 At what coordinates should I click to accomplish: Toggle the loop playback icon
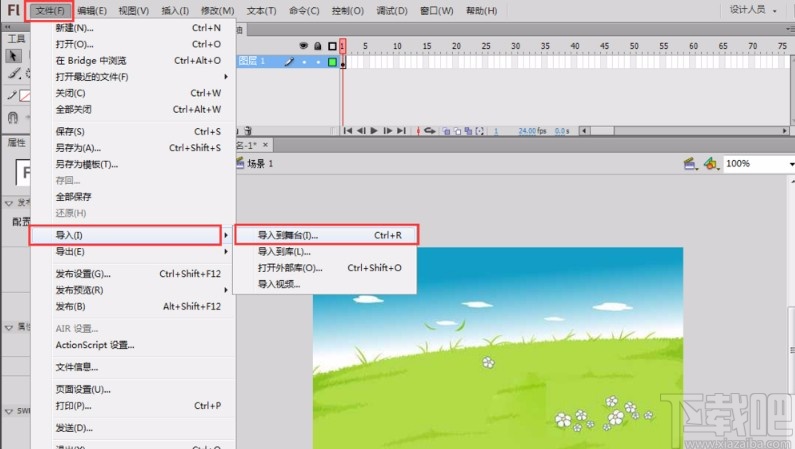click(430, 131)
